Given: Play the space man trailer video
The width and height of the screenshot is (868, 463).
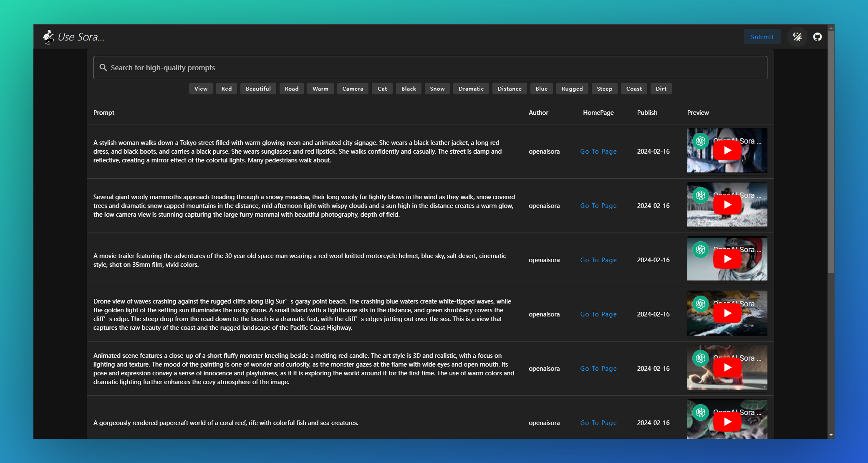Looking at the screenshot, I should pos(727,259).
